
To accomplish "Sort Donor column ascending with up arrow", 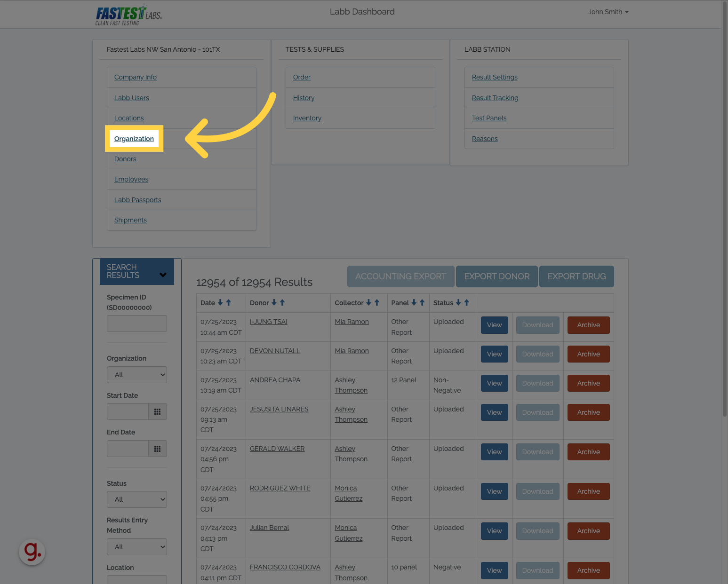I will coord(282,303).
